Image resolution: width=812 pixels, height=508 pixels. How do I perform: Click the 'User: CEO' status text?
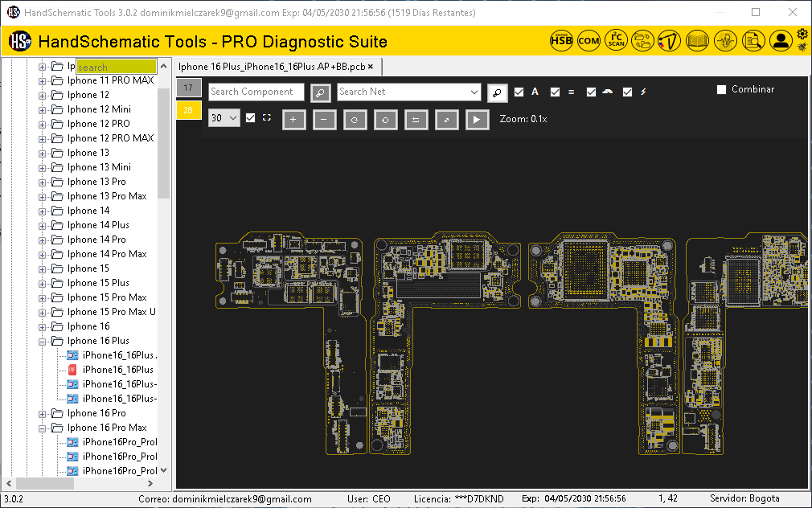(x=369, y=499)
